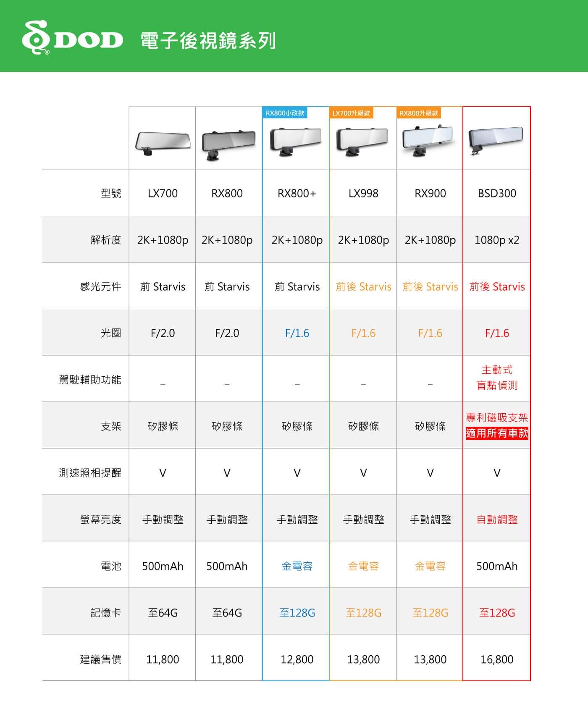
Task: Click the 16,800 price for BSD300
Action: [x=497, y=659]
